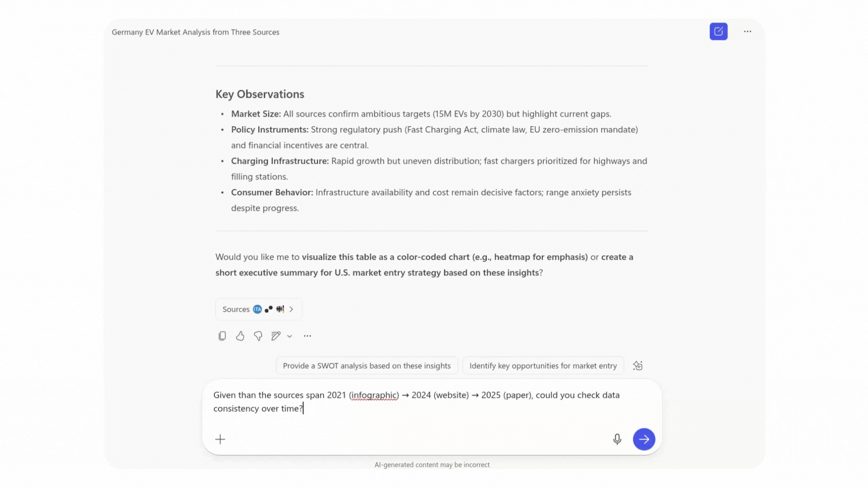Choose the 'Identify key opportunities for market entry' suggestion

(542, 366)
